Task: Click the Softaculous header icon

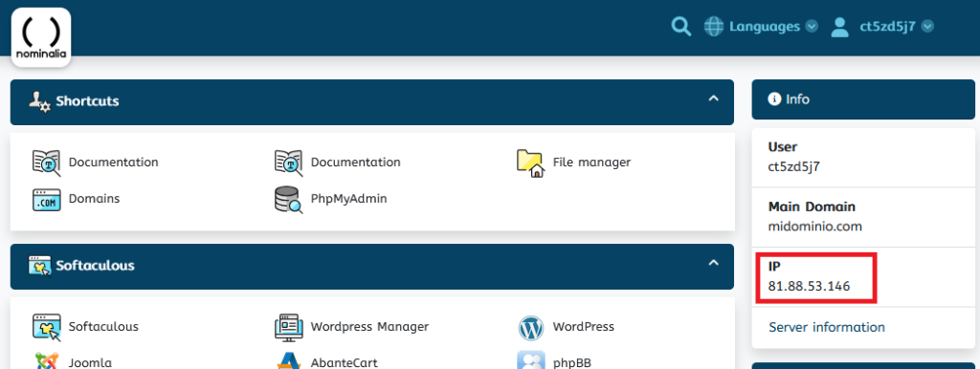Action: click(x=40, y=266)
